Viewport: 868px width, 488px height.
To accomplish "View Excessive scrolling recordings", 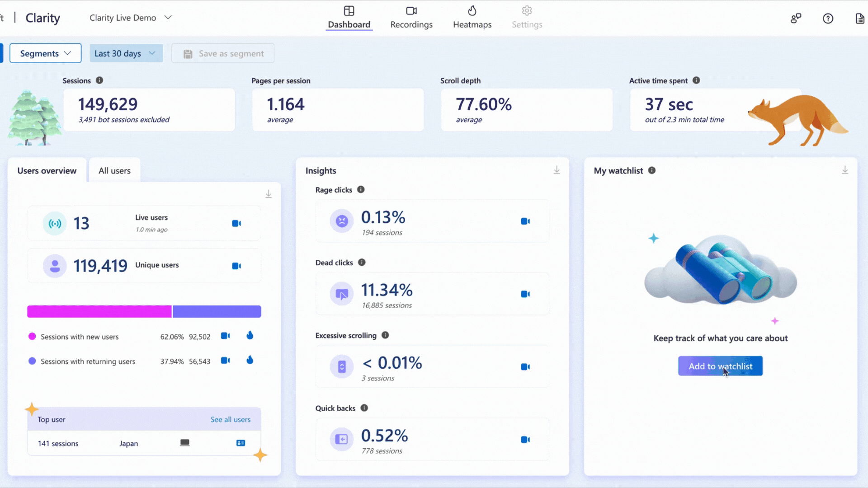I will tap(525, 366).
